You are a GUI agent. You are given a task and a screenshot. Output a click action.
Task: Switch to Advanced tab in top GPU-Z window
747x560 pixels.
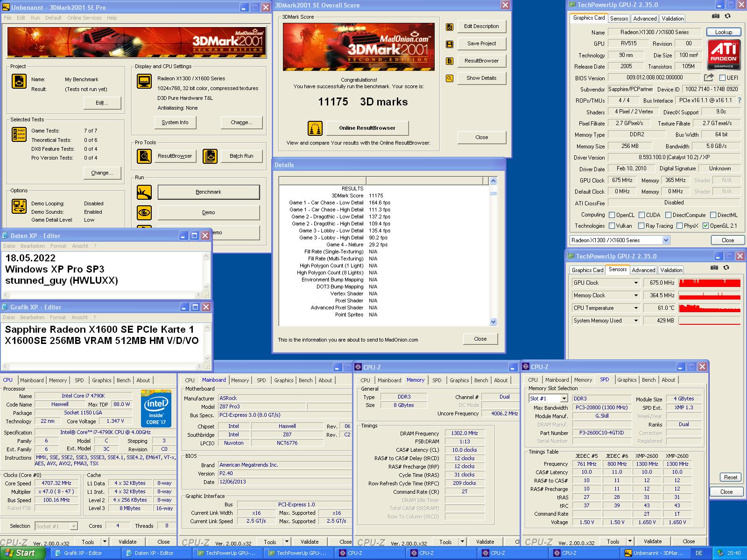pyautogui.click(x=645, y=19)
